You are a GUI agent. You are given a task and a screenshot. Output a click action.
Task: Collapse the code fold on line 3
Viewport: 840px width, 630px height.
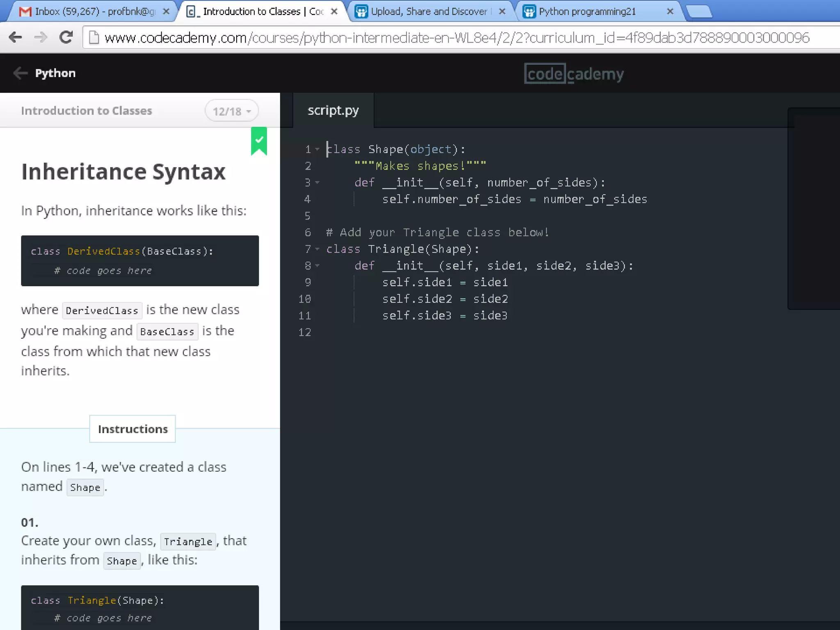[x=317, y=183]
